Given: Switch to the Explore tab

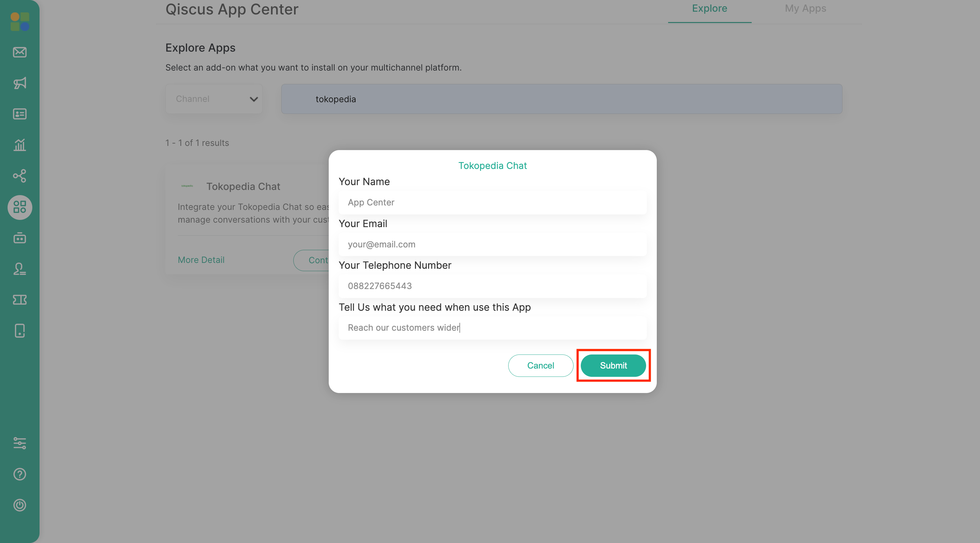Looking at the screenshot, I should pyautogui.click(x=709, y=8).
